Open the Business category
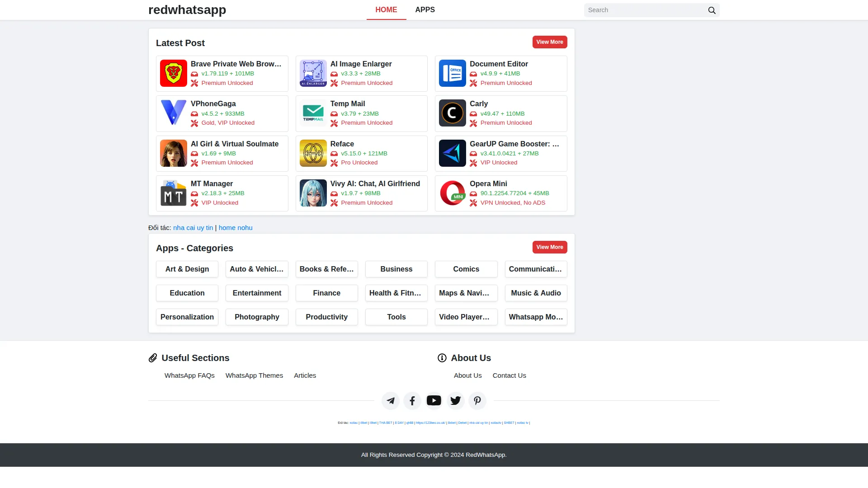The image size is (868, 488). (396, 269)
